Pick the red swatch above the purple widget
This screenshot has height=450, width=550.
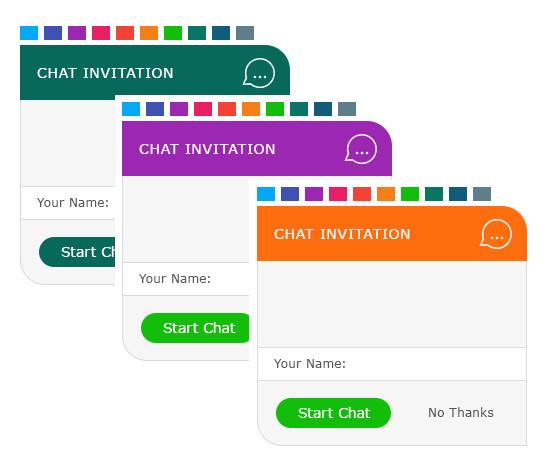[227, 109]
